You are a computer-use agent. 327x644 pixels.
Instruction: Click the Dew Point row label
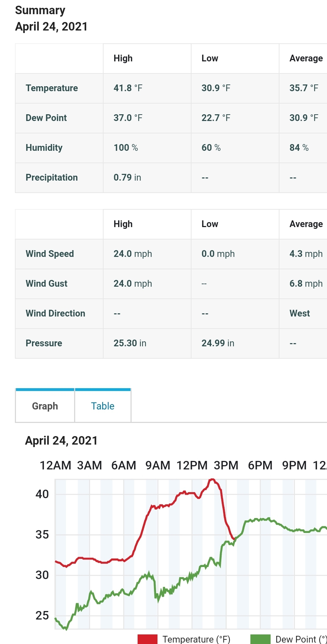[46, 118]
